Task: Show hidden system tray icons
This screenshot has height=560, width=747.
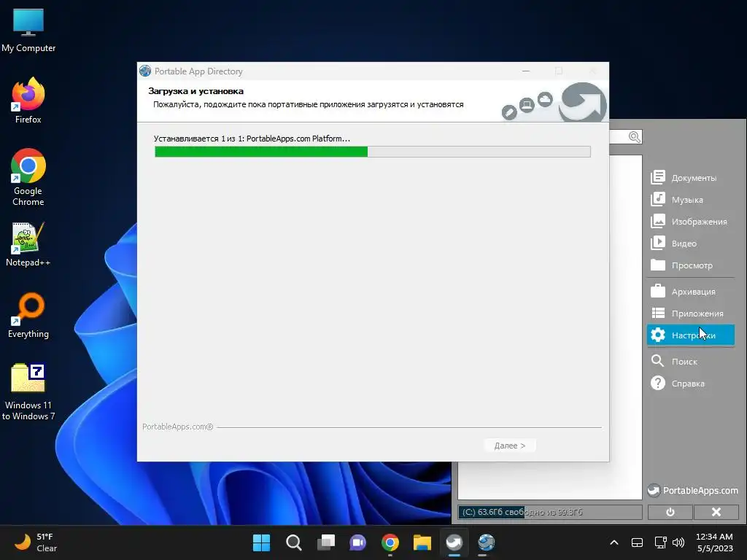Action: [x=614, y=542]
